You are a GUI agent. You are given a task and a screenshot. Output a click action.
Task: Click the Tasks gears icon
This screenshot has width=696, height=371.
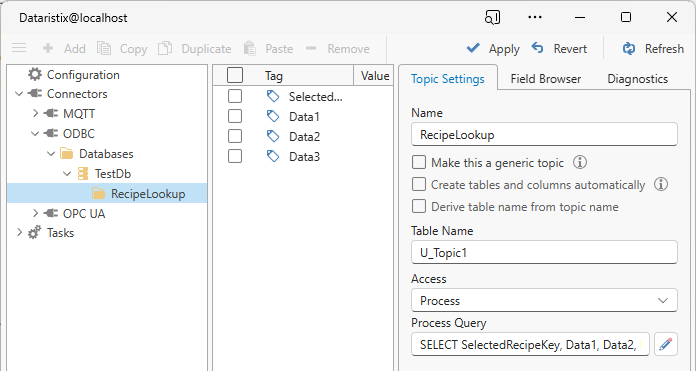point(35,233)
